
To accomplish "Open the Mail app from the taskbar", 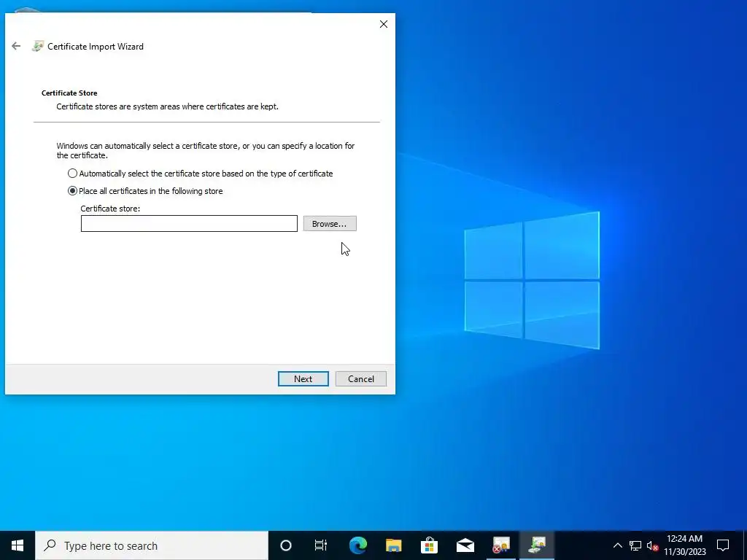I will pos(465,545).
